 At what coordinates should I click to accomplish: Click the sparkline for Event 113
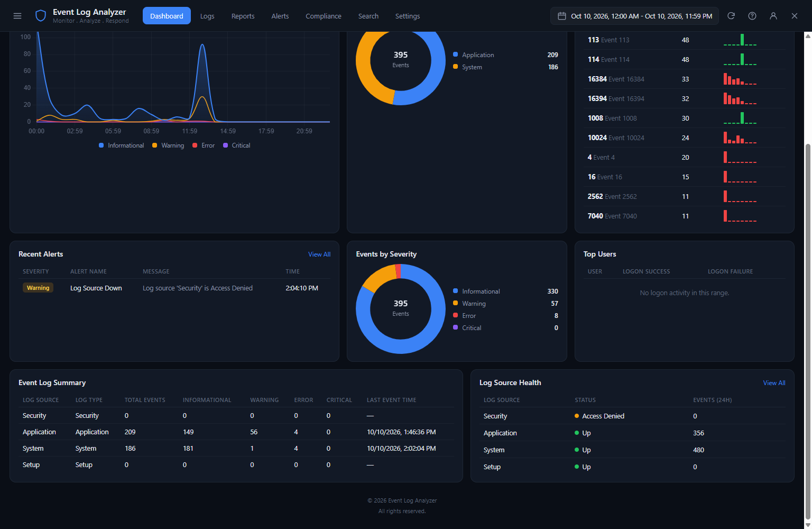click(740, 40)
